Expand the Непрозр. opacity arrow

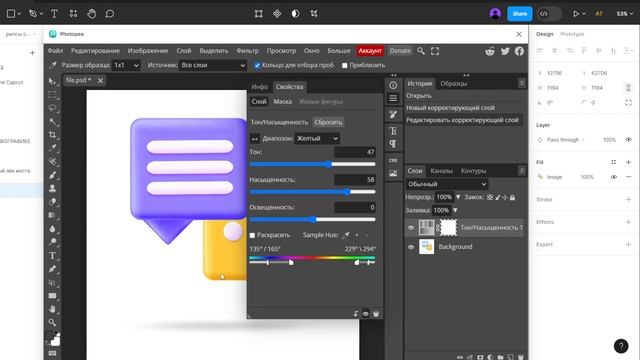pyautogui.click(x=458, y=197)
